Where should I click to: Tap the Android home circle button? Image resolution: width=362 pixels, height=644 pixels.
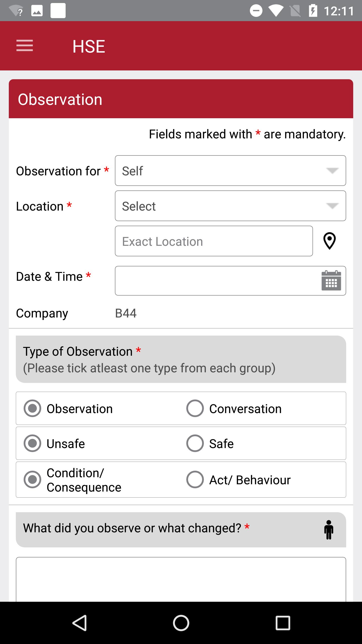coord(181,623)
